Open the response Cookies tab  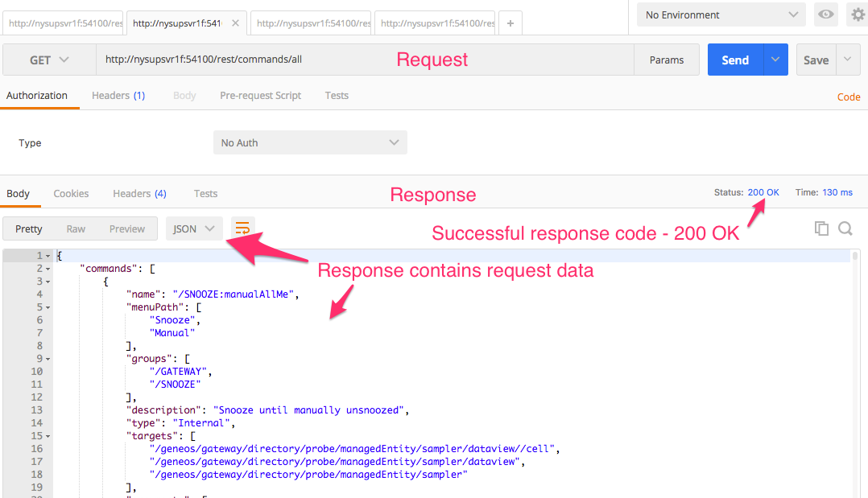pyautogui.click(x=71, y=193)
